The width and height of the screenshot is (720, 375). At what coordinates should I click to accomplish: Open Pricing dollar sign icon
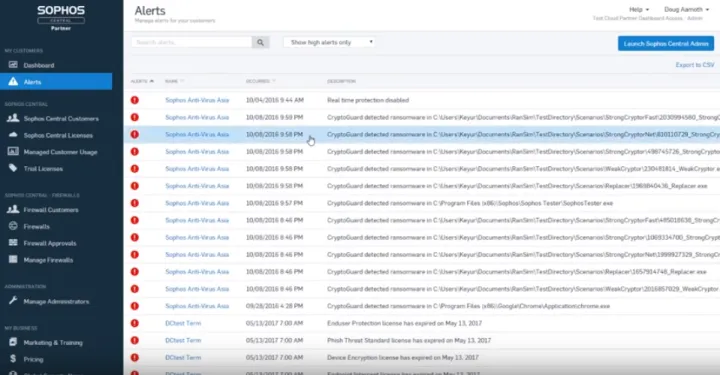tap(13, 358)
